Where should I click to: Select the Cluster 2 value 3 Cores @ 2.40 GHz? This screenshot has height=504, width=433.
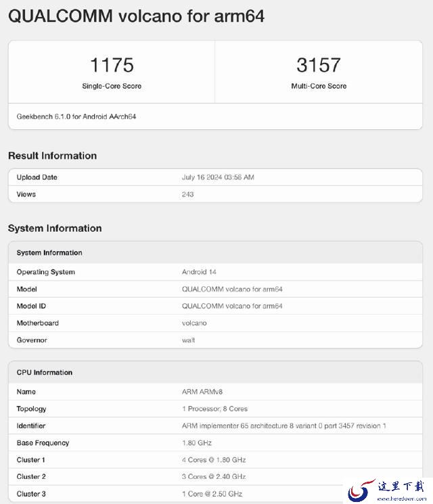pos(214,476)
